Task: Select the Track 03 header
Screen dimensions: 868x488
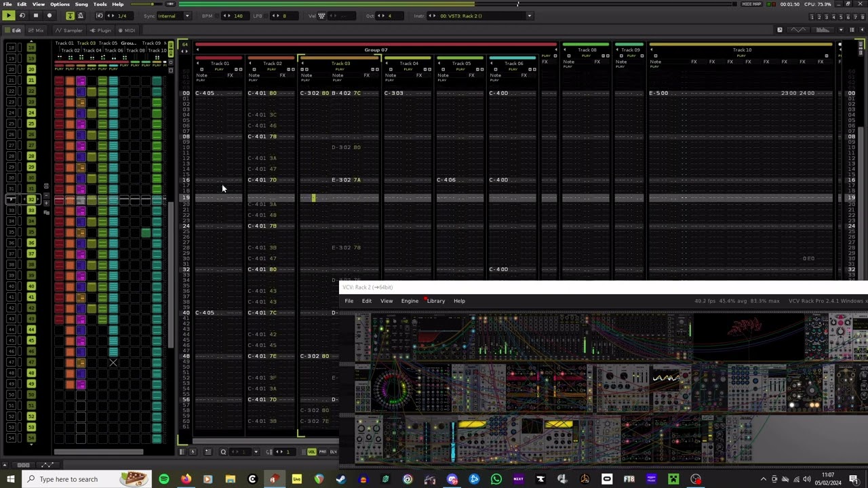Action: [x=341, y=64]
